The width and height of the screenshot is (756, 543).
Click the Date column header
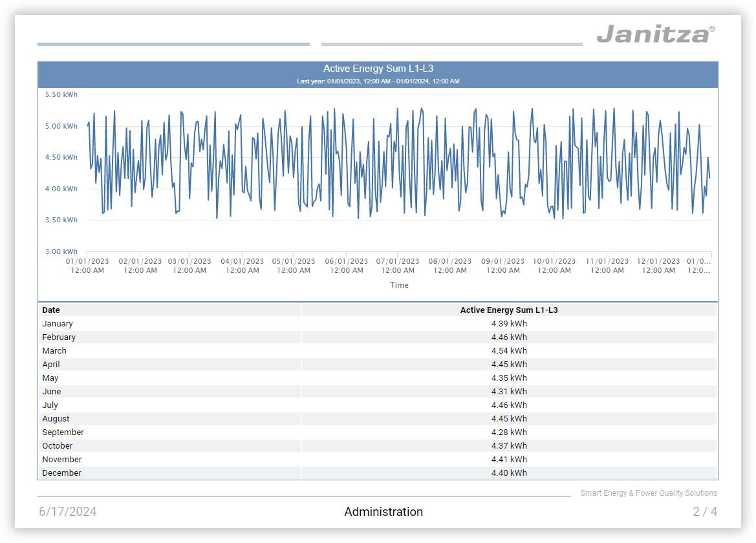click(51, 310)
